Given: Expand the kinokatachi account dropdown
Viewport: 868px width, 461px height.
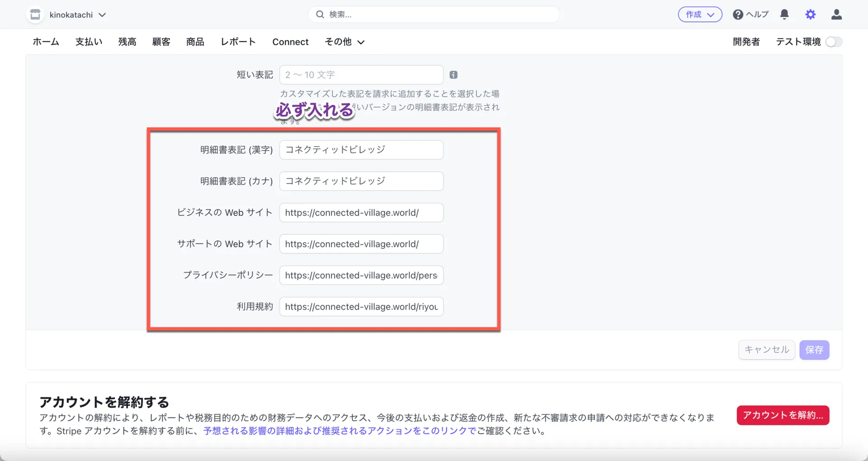Looking at the screenshot, I should [x=102, y=15].
